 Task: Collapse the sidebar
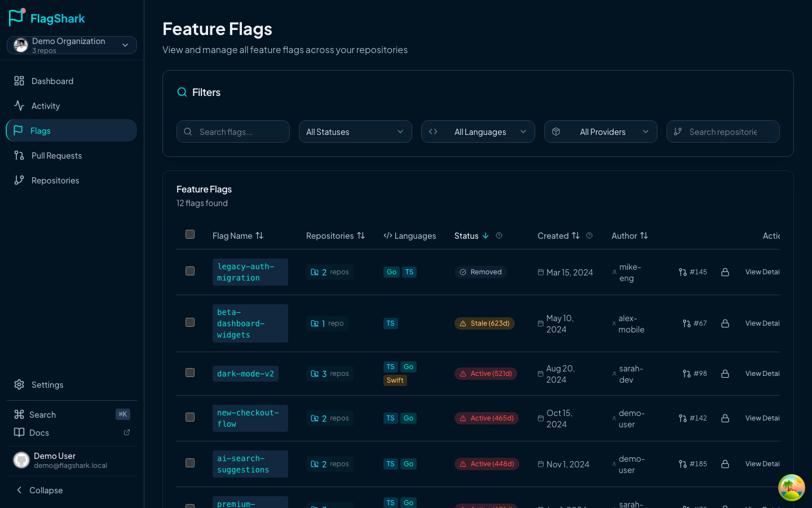[39, 490]
